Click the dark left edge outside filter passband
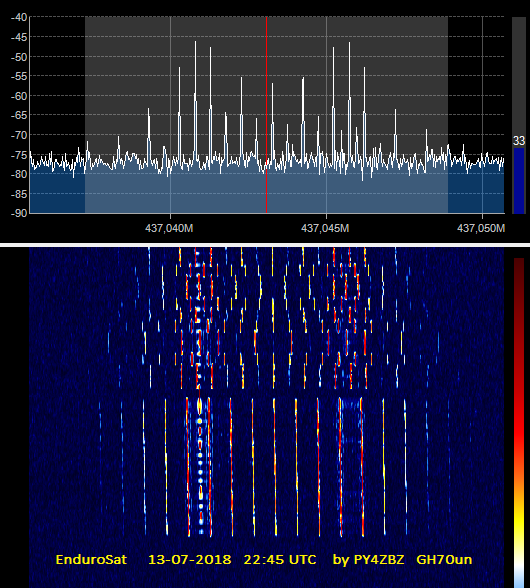This screenshot has height=588, width=532. pyautogui.click(x=57, y=115)
